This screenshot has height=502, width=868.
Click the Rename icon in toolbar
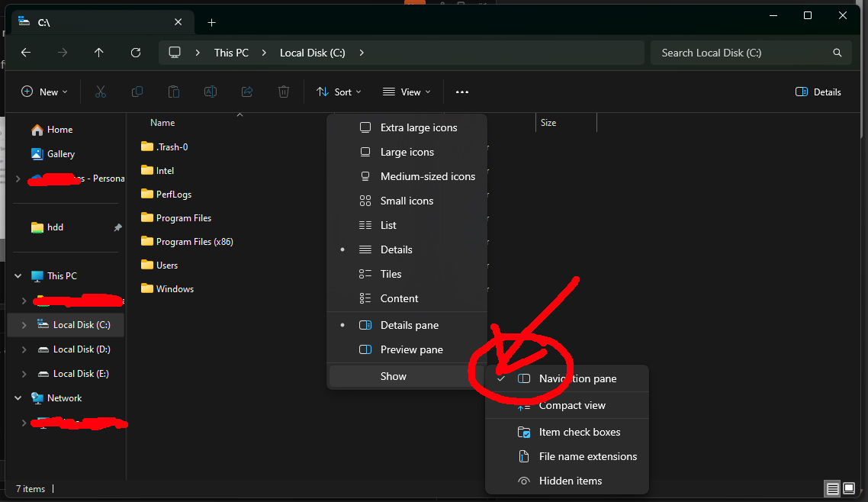pos(211,92)
